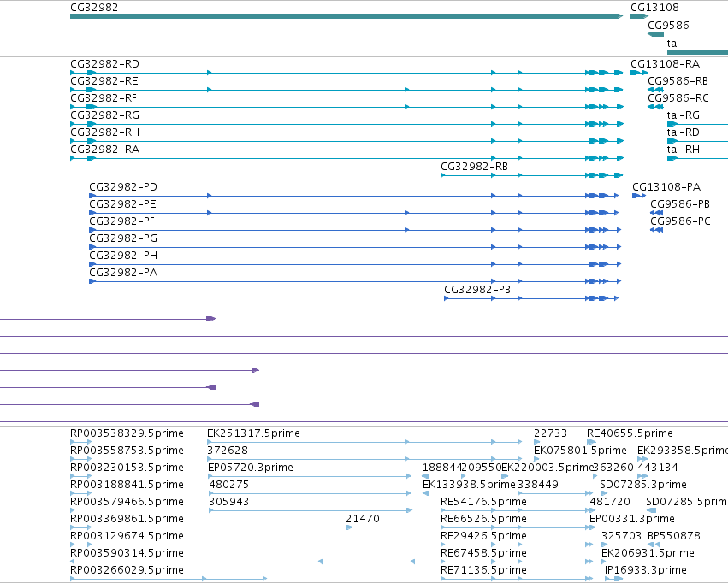Select transcript CG32982-RD
This screenshot has height=583, width=728.
(346, 73)
